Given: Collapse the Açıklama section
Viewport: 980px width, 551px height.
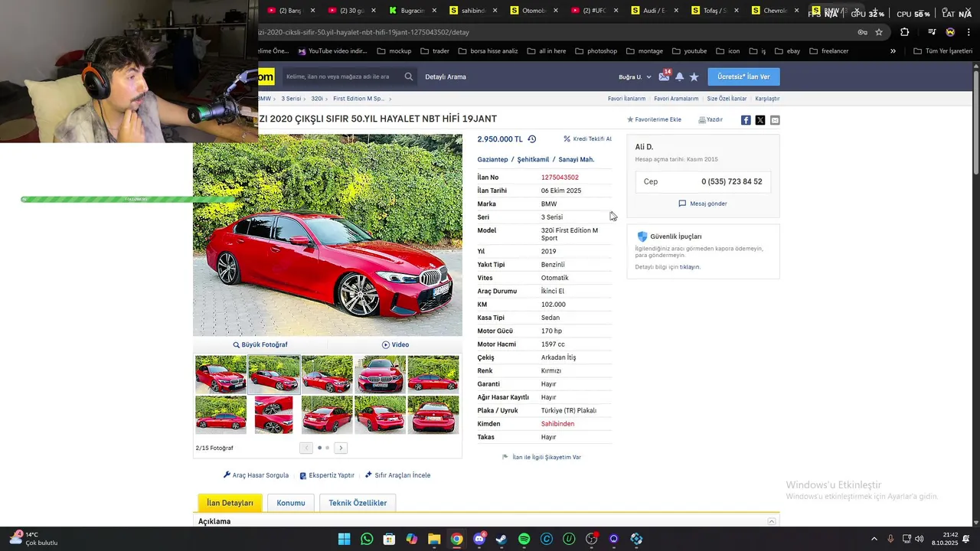Looking at the screenshot, I should pos(772,521).
